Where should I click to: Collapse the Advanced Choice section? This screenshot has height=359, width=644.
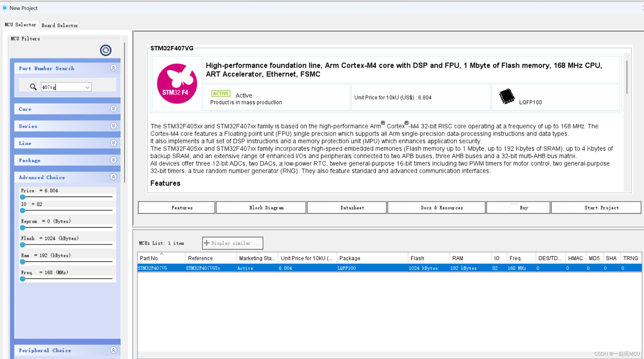tap(113, 177)
